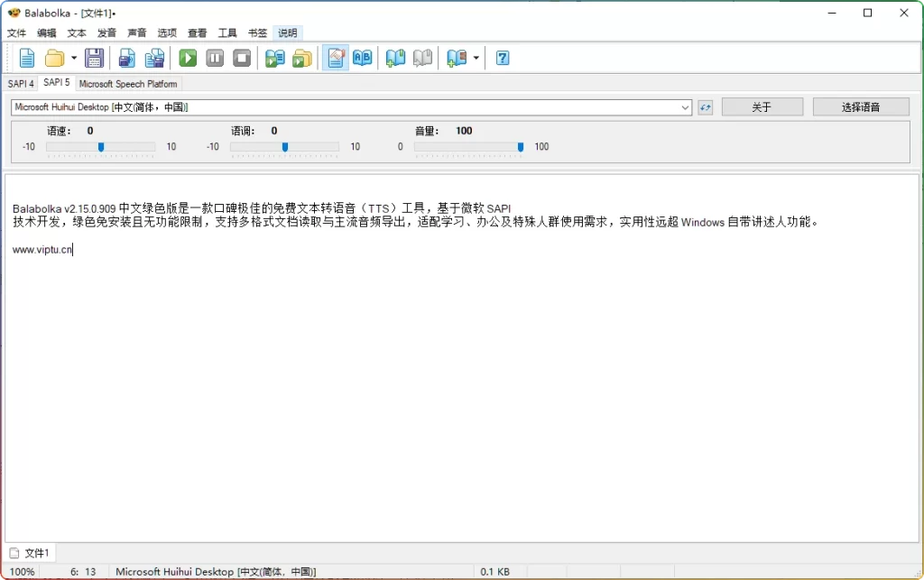
Task: Click the 音量 volume slider handle
Action: (x=521, y=146)
